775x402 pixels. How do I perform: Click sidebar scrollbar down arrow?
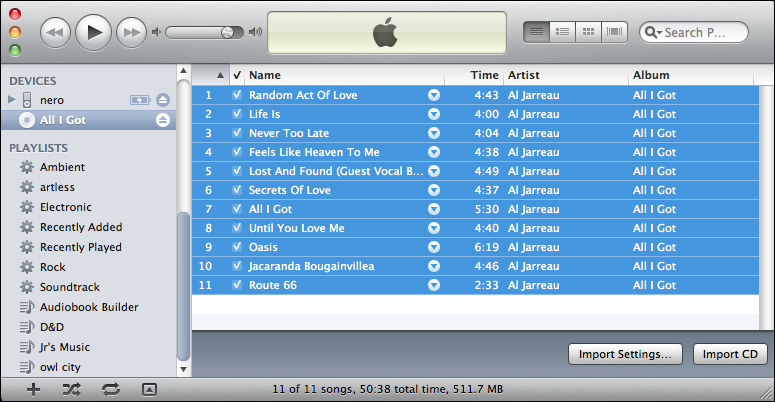click(x=183, y=369)
